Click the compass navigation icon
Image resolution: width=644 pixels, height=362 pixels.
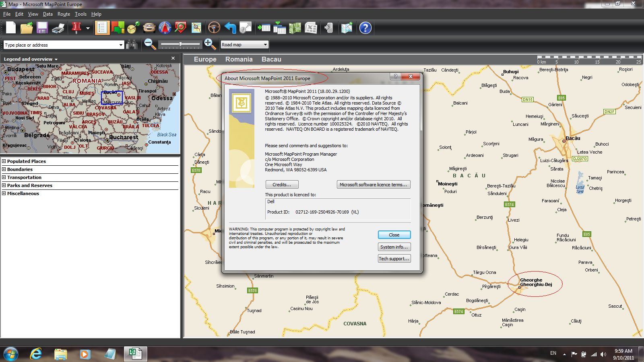pos(165,28)
